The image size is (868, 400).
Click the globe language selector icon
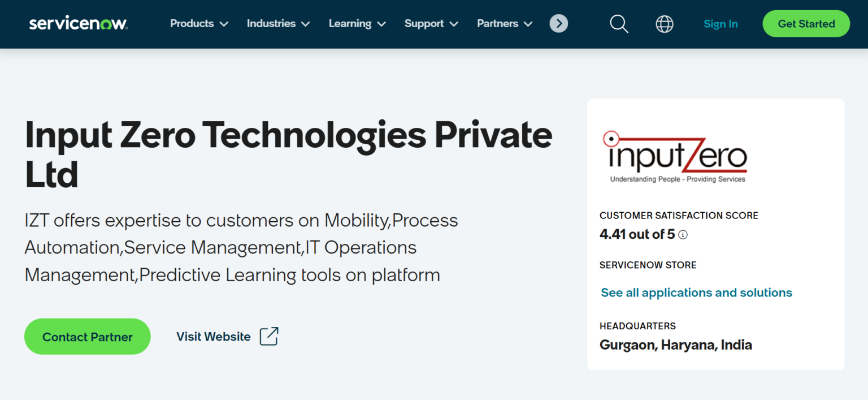(x=665, y=24)
